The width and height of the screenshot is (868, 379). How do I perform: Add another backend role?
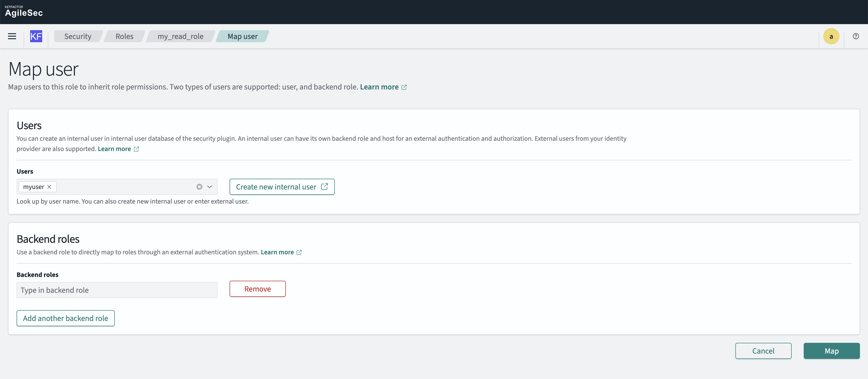click(65, 318)
